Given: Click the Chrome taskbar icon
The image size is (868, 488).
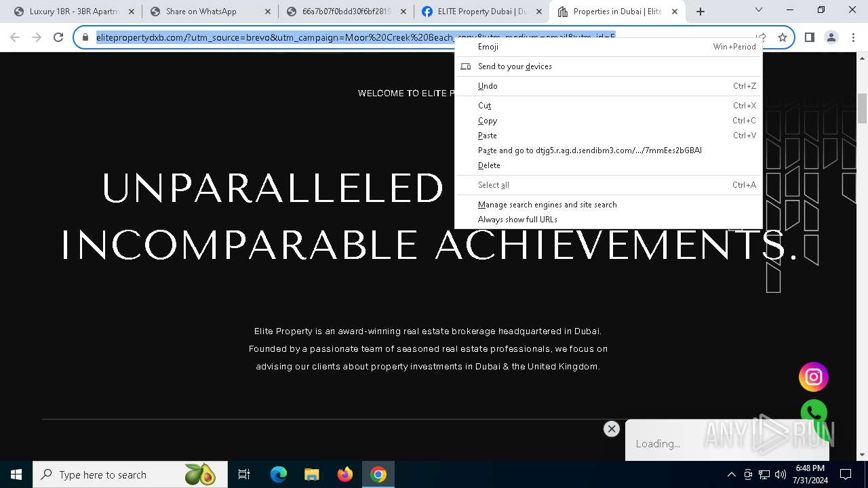Looking at the screenshot, I should tap(378, 474).
